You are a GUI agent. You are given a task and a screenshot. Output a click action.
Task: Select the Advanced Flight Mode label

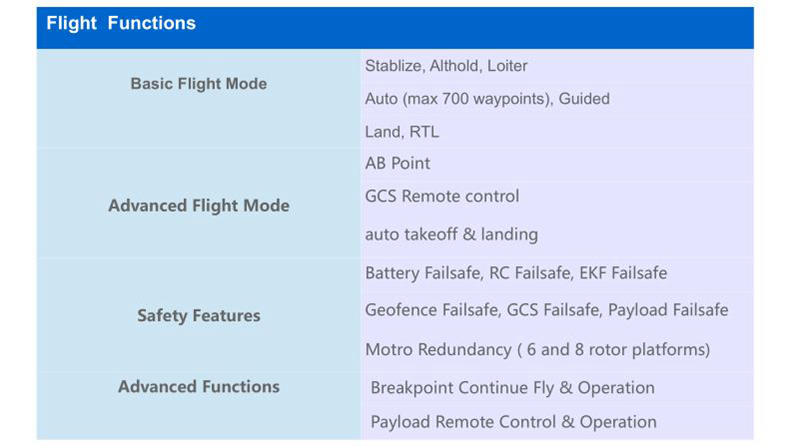point(198,206)
